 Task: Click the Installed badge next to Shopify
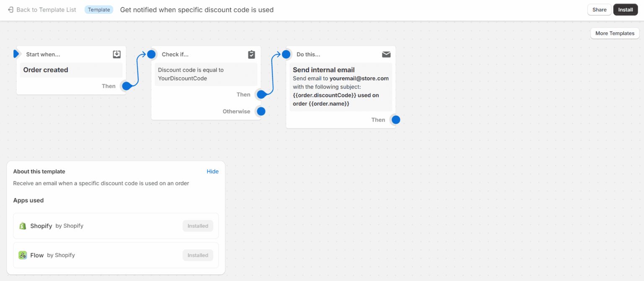(x=197, y=226)
